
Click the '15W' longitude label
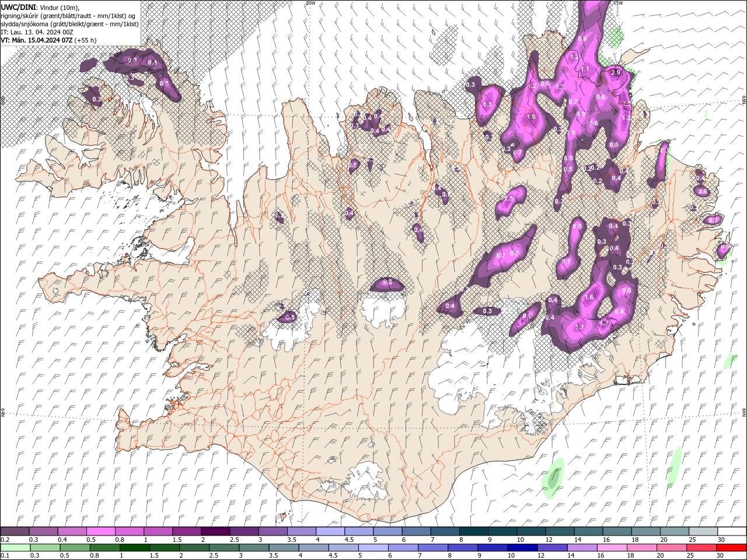(x=619, y=3)
